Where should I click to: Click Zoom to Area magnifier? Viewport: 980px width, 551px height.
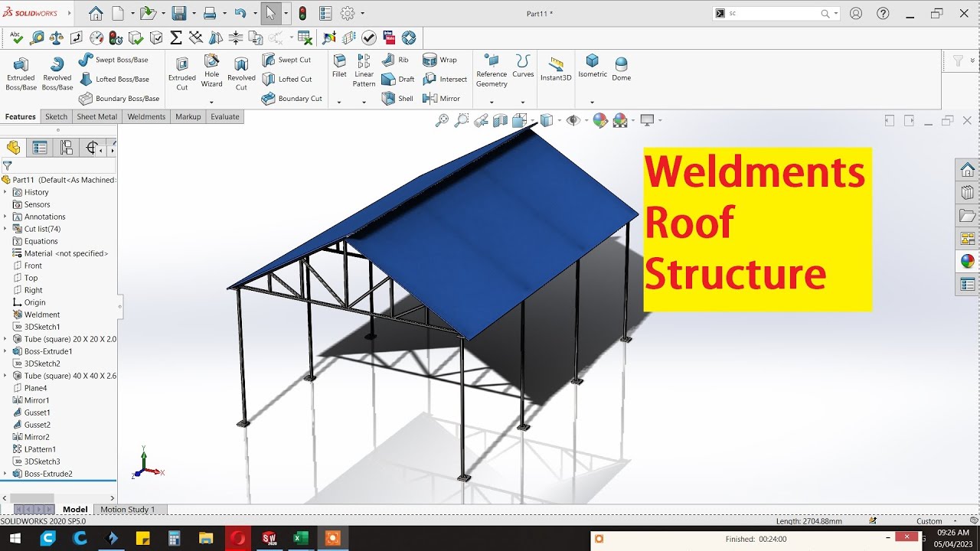tap(461, 120)
